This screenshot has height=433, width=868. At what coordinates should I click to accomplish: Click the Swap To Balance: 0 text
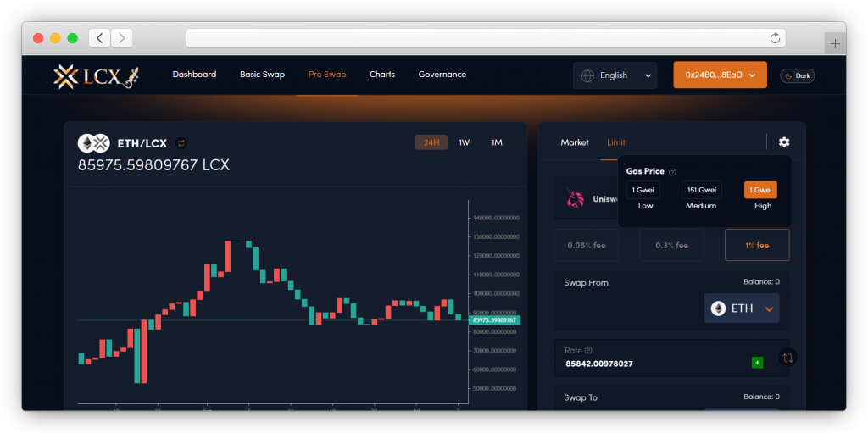click(761, 397)
